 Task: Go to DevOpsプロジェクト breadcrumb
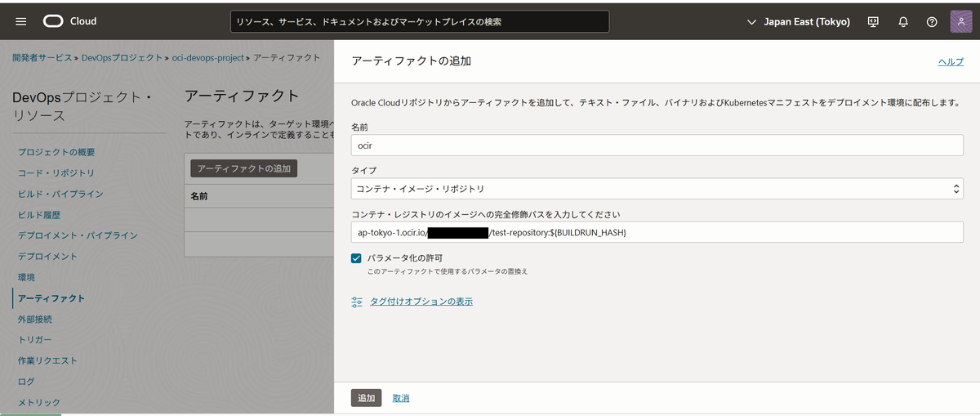pyautogui.click(x=122, y=59)
